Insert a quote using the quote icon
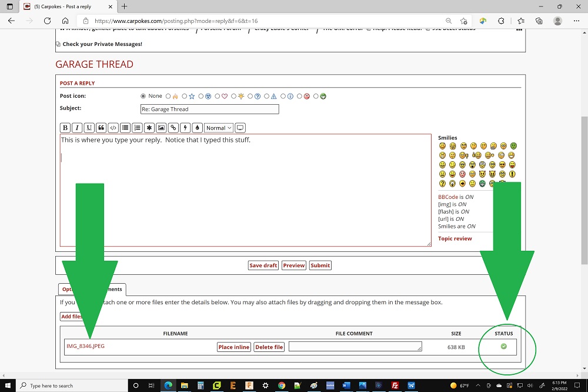 (101, 128)
